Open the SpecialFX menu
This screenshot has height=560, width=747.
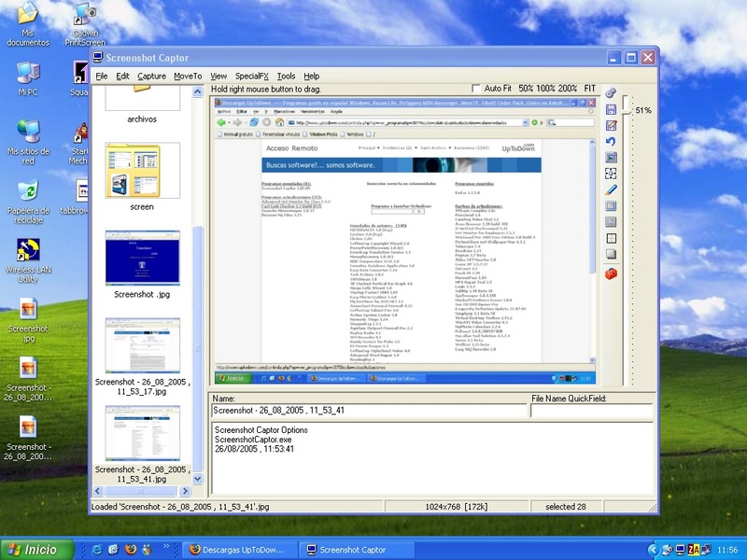(x=251, y=77)
